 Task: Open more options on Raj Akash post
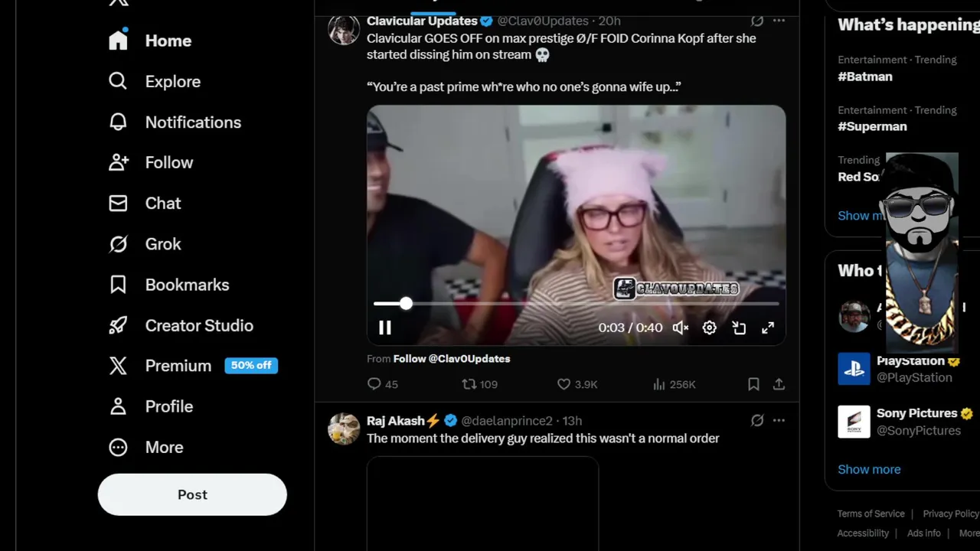tap(779, 420)
